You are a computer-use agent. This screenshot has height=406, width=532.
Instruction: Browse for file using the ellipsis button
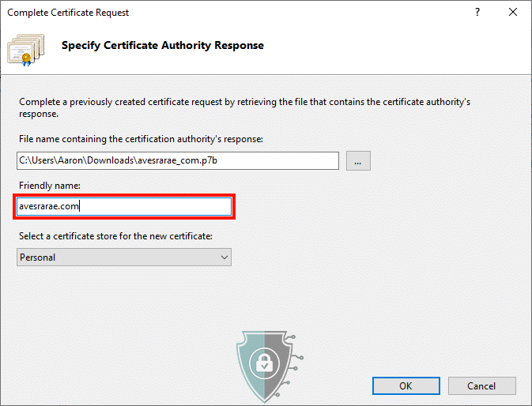(x=357, y=160)
